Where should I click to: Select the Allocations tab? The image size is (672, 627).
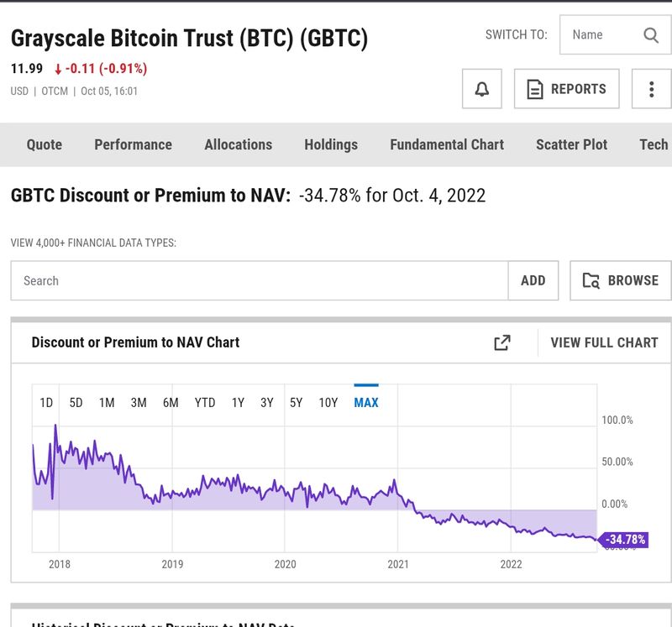point(238,144)
